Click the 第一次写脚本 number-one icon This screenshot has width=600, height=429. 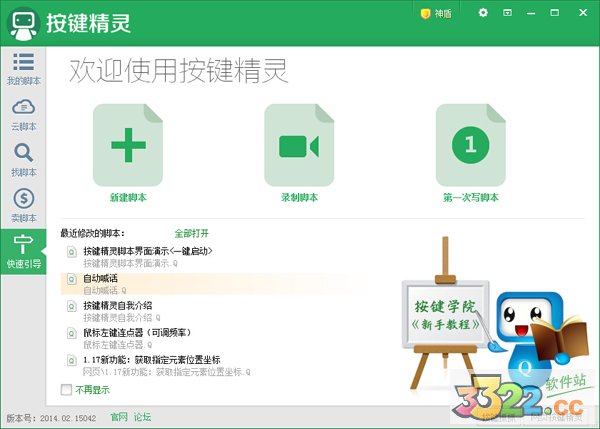coord(471,145)
